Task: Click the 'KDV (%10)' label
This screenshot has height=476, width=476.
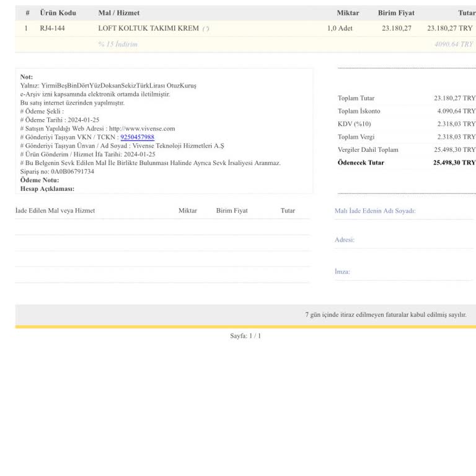Action: (x=355, y=124)
